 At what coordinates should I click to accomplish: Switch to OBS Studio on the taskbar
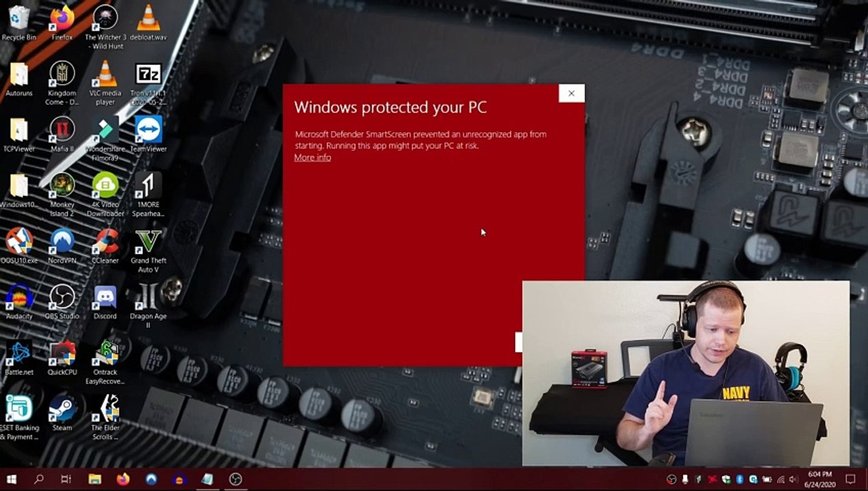pyautogui.click(x=235, y=479)
